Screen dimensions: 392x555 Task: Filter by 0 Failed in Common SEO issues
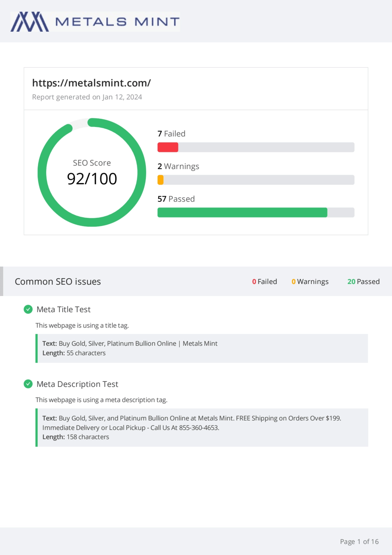(264, 282)
